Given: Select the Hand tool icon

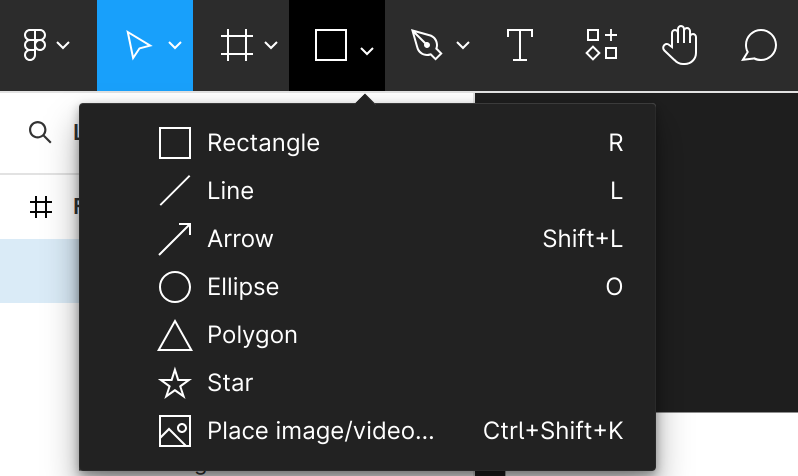Looking at the screenshot, I should pos(680,45).
